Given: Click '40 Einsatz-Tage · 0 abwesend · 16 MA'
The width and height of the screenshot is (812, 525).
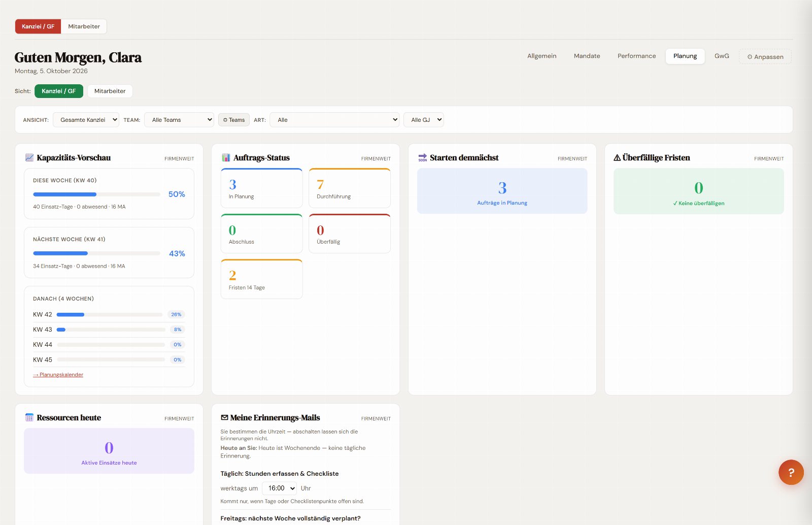Looking at the screenshot, I should point(79,207).
